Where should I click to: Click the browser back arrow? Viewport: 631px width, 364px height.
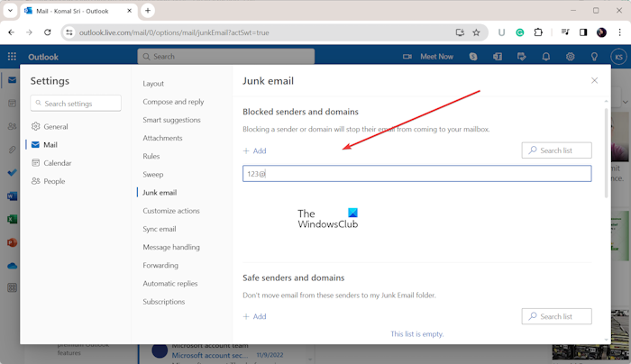click(11, 32)
